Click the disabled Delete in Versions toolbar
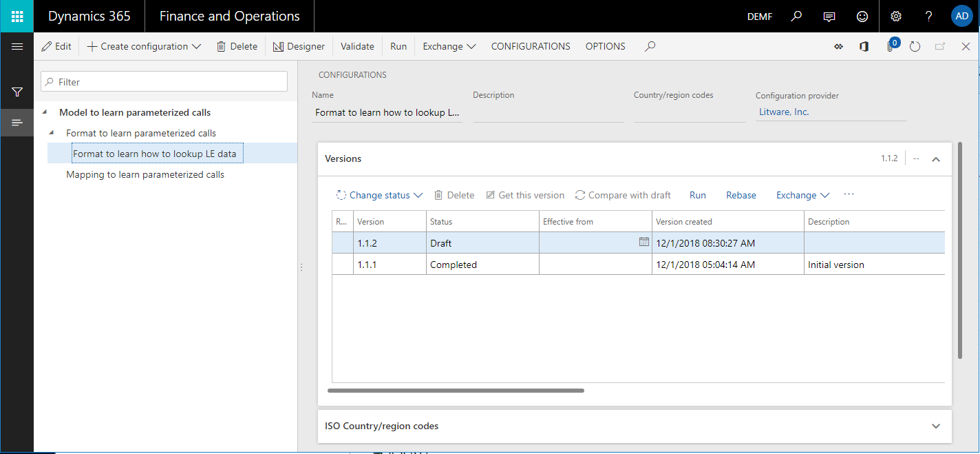The width and height of the screenshot is (980, 454). [x=454, y=195]
